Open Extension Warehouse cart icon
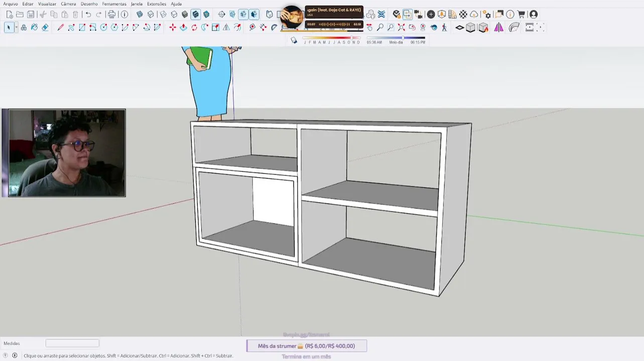 point(522,15)
